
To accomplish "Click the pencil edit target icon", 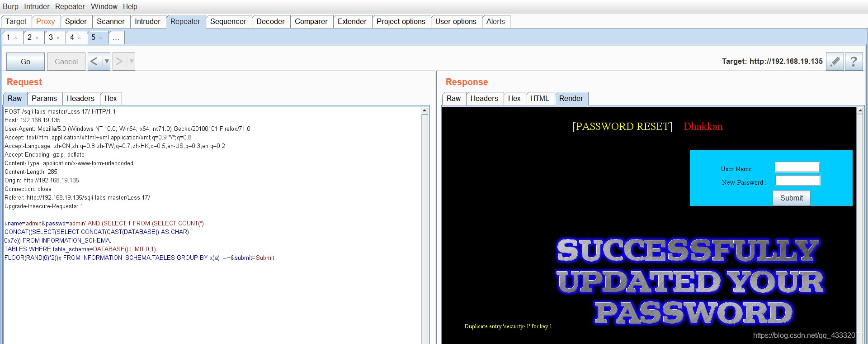I will click(x=835, y=62).
